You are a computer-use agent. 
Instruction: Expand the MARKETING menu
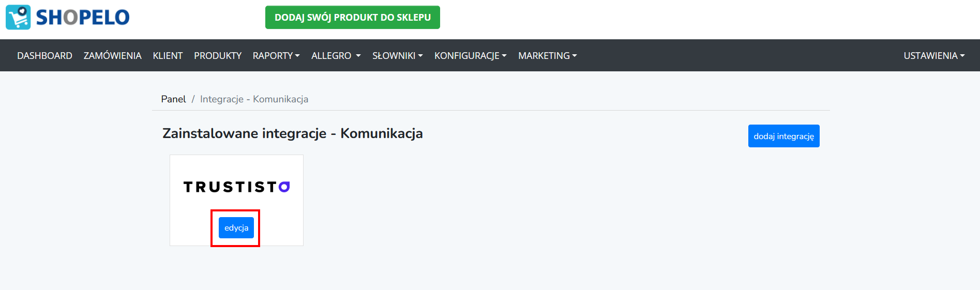pyautogui.click(x=548, y=55)
